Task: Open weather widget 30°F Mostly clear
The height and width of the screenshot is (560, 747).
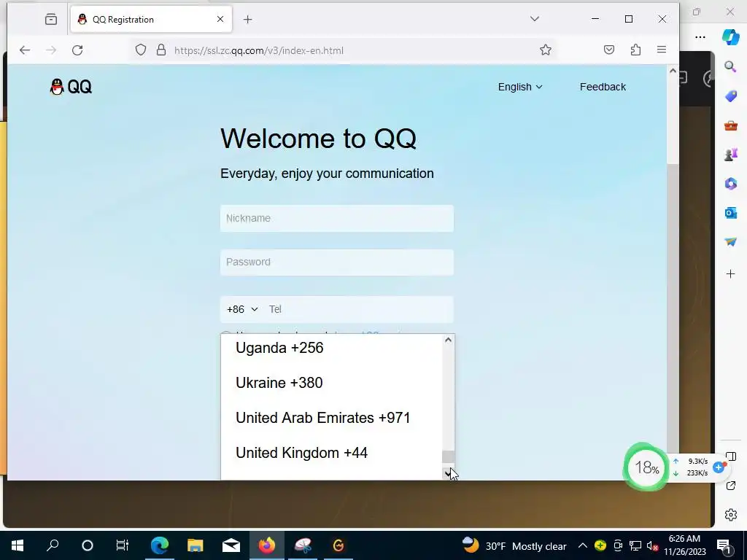Action: [515, 545]
